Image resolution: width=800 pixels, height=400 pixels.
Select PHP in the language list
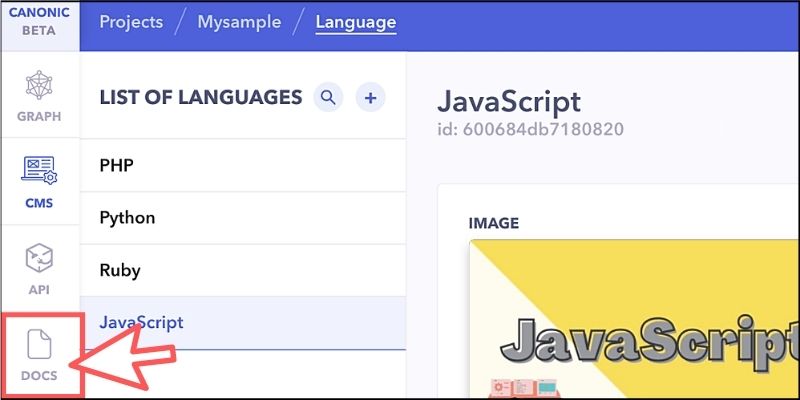pyautogui.click(x=243, y=165)
